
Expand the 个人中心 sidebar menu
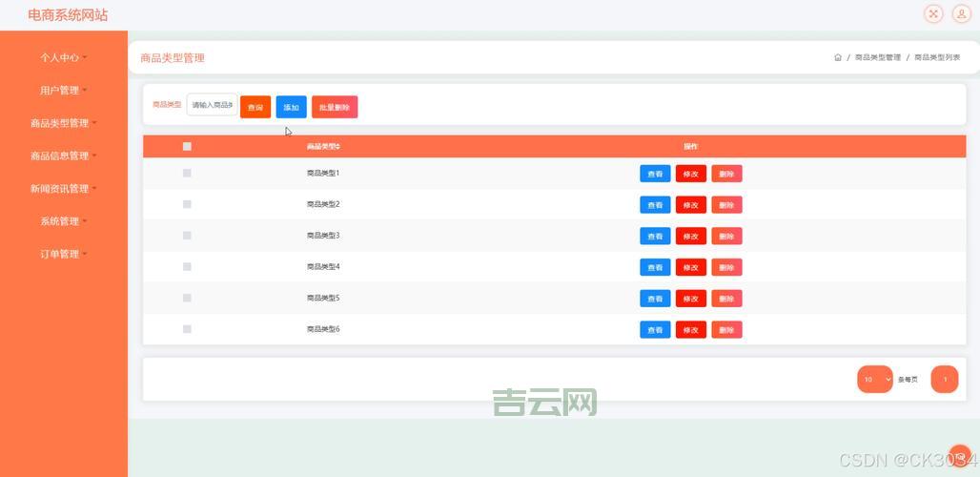pos(63,58)
